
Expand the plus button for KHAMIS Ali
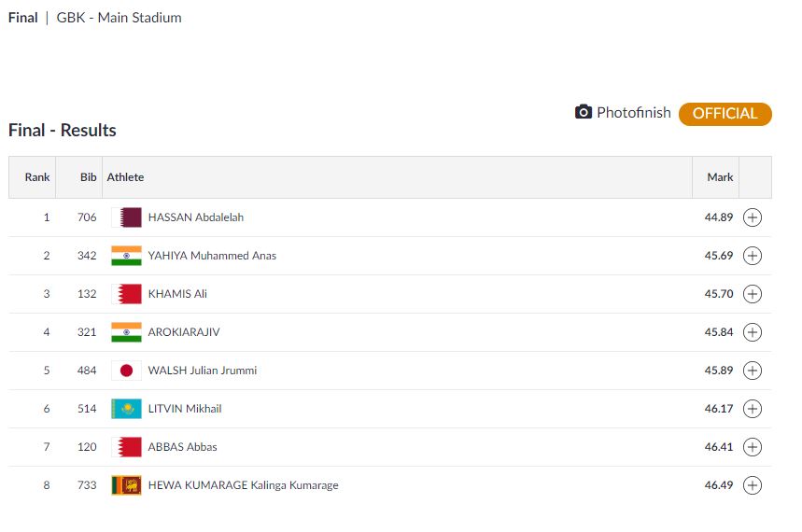[x=753, y=294]
